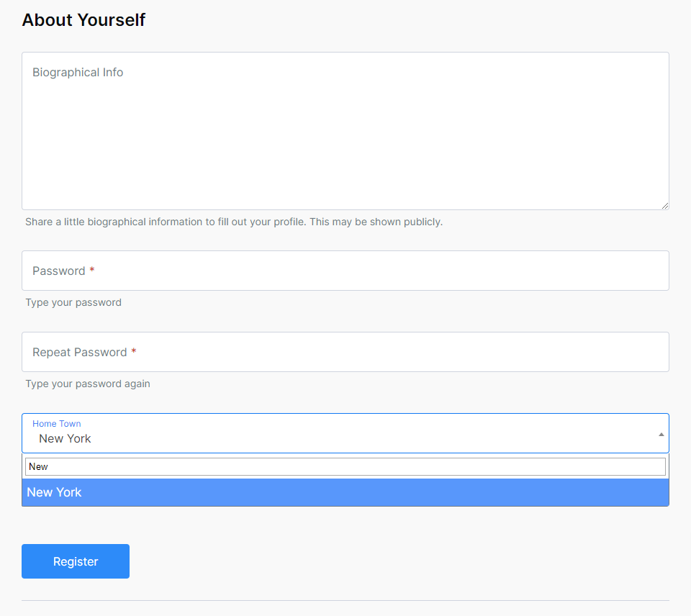Click into the Repeat Password field
This screenshot has width=691, height=616.
point(345,352)
